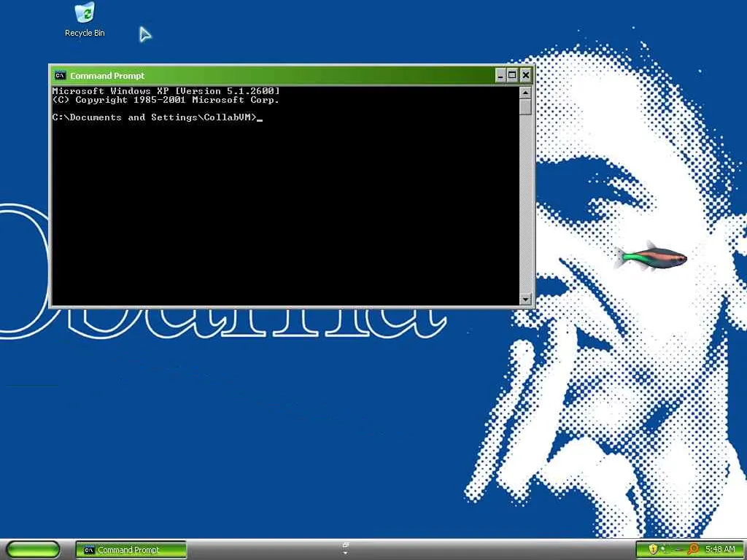Click the clock showing 5:48 AM
This screenshot has width=747, height=560.
coord(720,550)
